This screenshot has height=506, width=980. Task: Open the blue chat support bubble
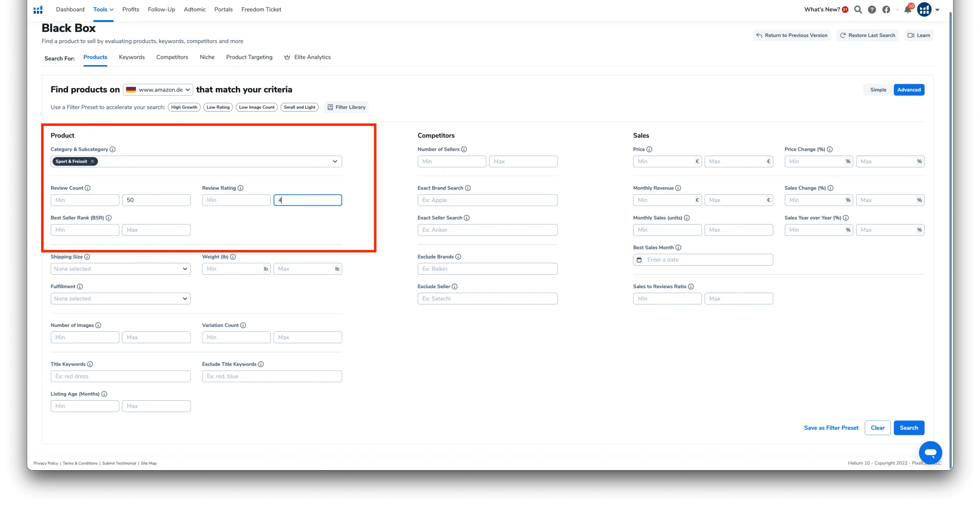[930, 452]
